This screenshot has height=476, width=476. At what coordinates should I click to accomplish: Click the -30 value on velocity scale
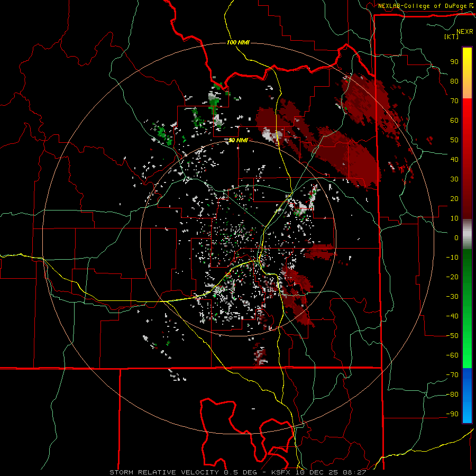[452, 297]
